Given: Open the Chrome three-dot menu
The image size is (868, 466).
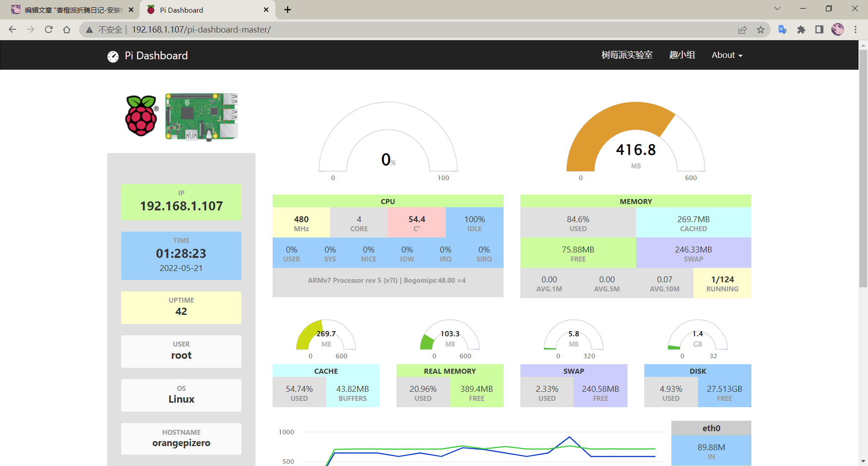Looking at the screenshot, I should pyautogui.click(x=855, y=29).
